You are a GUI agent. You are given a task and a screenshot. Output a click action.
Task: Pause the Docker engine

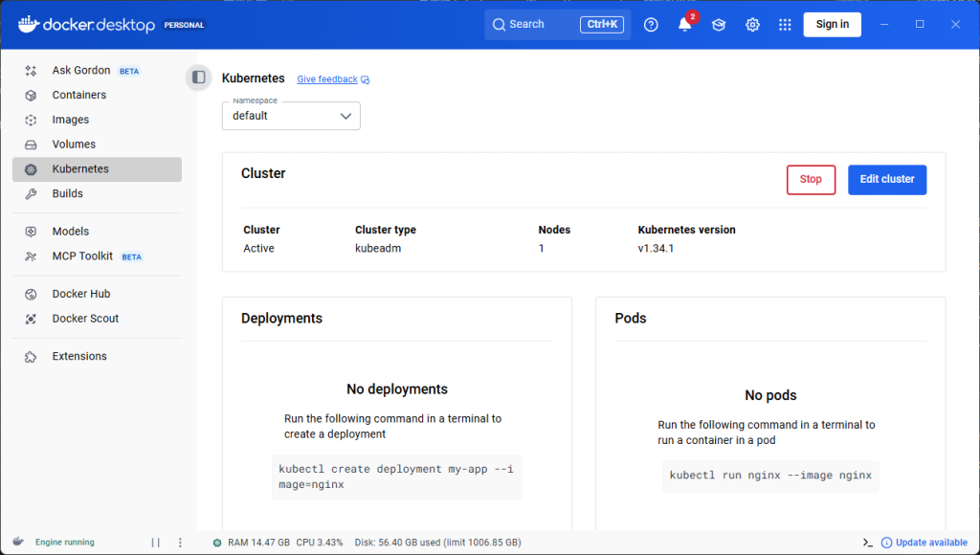pyautogui.click(x=156, y=543)
